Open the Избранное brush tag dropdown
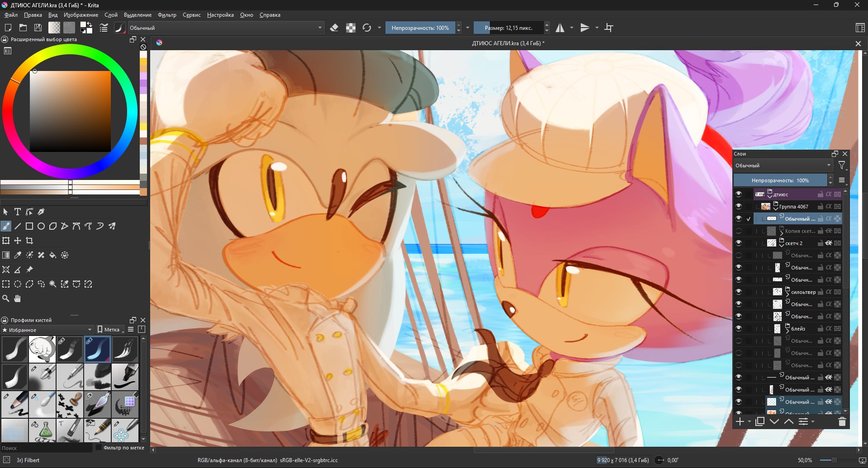 point(47,330)
